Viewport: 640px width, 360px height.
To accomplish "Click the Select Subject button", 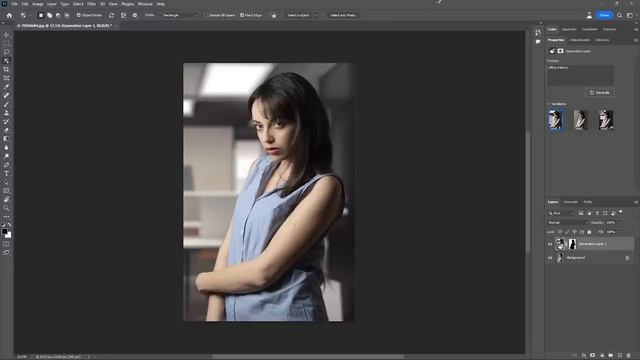I will (x=298, y=15).
